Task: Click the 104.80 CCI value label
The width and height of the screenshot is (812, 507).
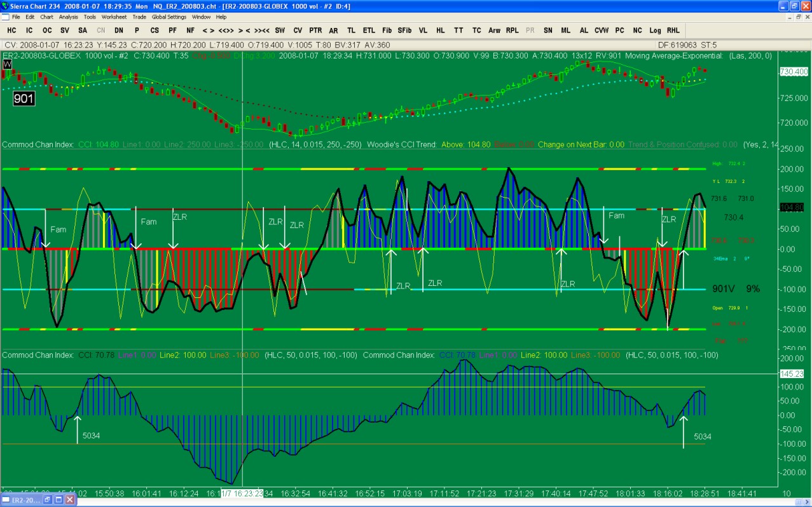Action: click(x=792, y=207)
